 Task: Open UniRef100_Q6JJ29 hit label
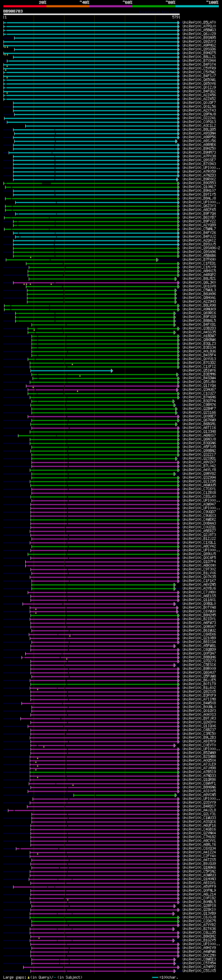[199, 34]
